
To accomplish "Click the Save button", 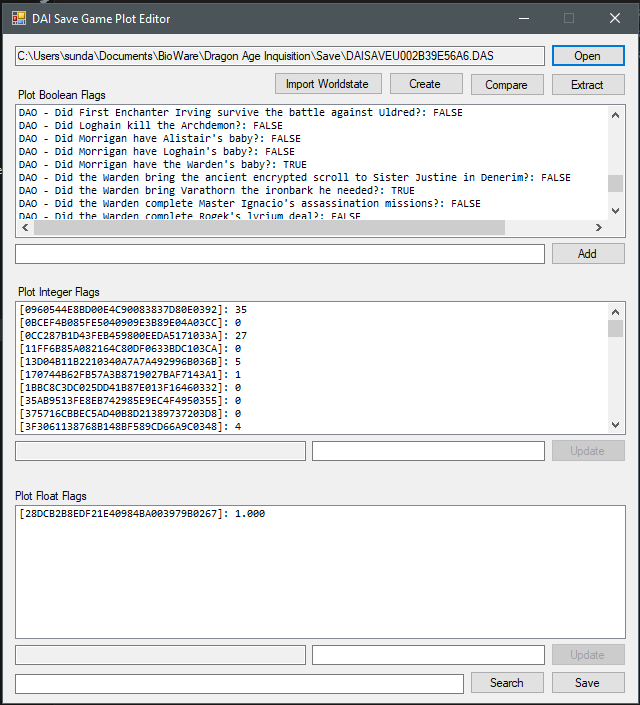I will (587, 683).
